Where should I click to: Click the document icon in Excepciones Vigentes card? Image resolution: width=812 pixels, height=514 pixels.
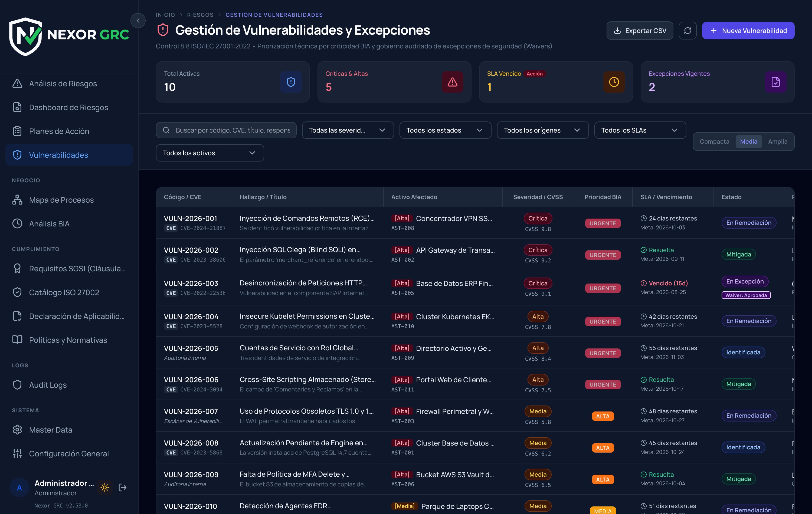(x=775, y=82)
